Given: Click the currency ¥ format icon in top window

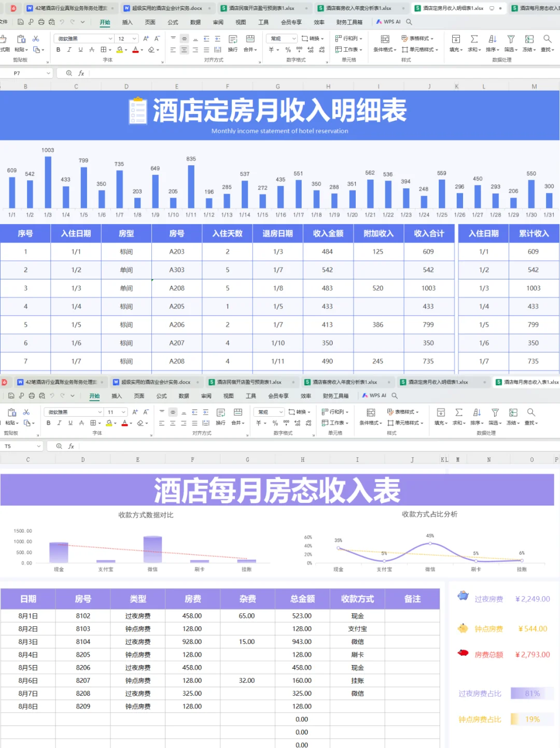Looking at the screenshot, I should [271, 50].
